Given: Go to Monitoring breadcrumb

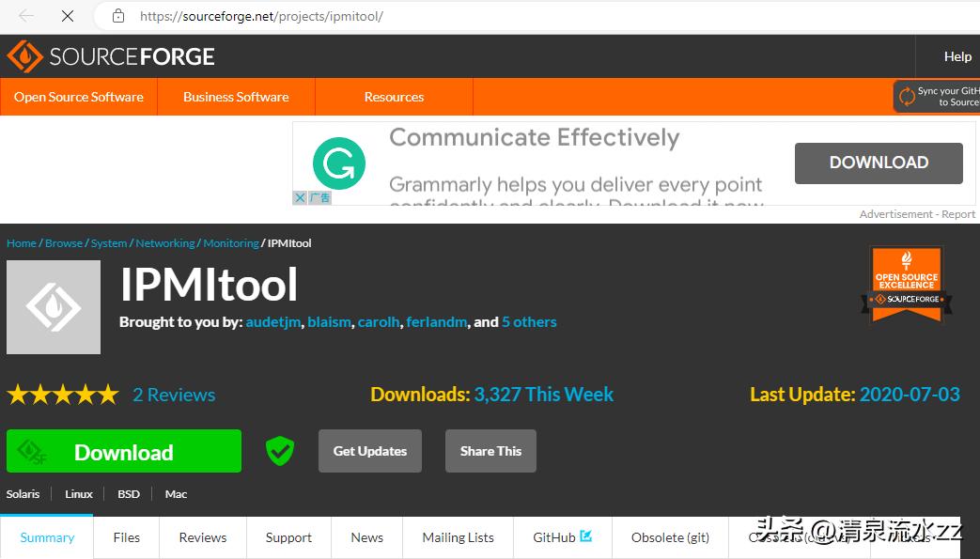Looking at the screenshot, I should 231,243.
